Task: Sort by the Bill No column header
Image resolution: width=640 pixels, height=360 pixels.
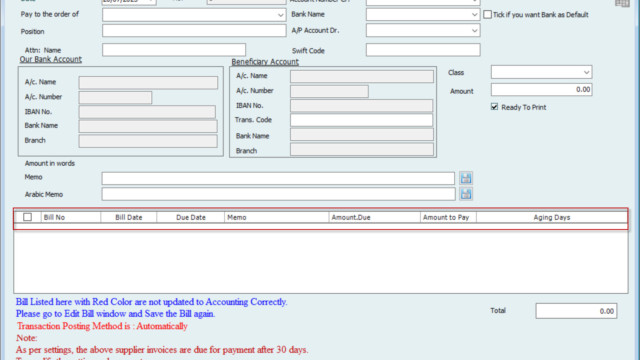Action: point(70,217)
